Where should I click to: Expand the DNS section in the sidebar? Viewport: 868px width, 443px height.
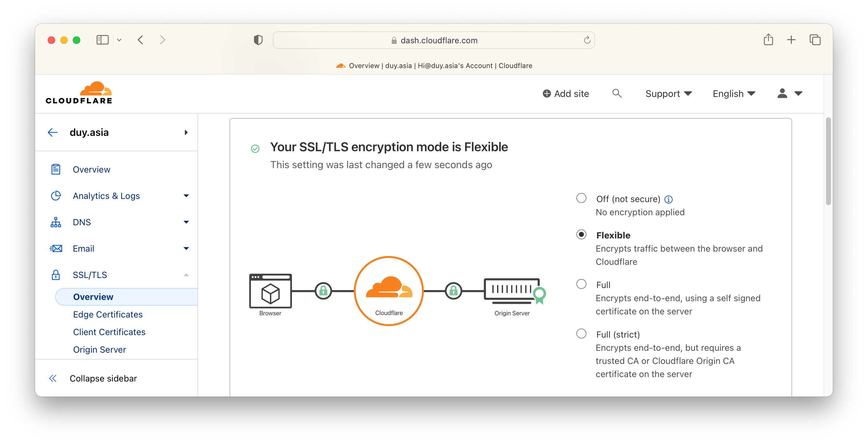tap(186, 222)
